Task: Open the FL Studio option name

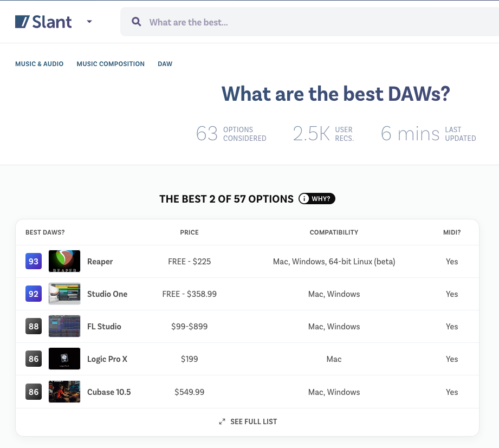Action: tap(104, 327)
